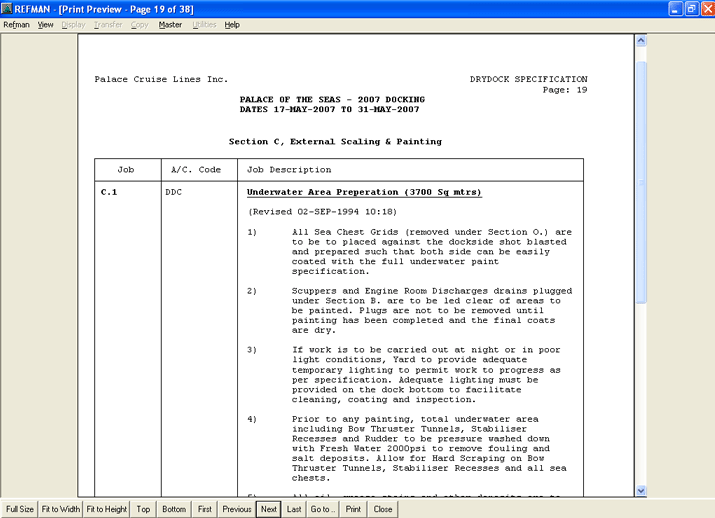Click Fit to Width button
Viewport: 715px width, 518px height.
coord(60,509)
